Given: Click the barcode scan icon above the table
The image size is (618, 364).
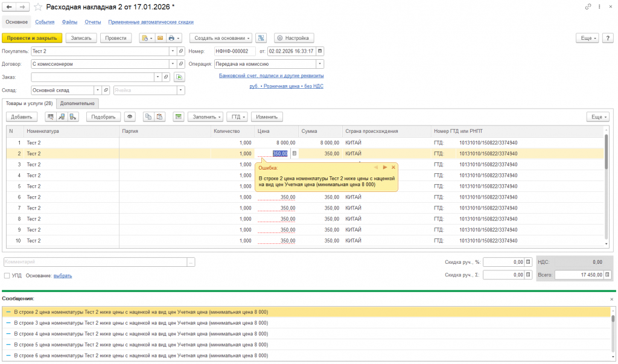Looking at the screenshot, I should click(x=50, y=117).
